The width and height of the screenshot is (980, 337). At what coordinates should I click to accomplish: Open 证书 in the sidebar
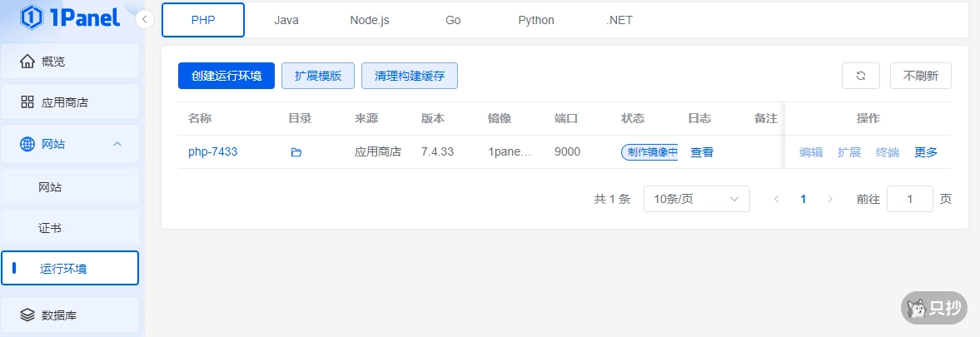tap(70, 228)
